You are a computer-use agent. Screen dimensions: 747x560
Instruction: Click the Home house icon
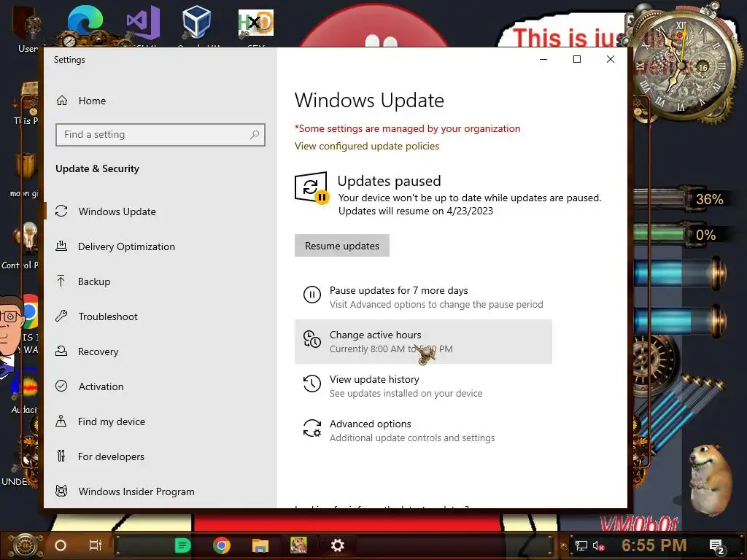[62, 101]
